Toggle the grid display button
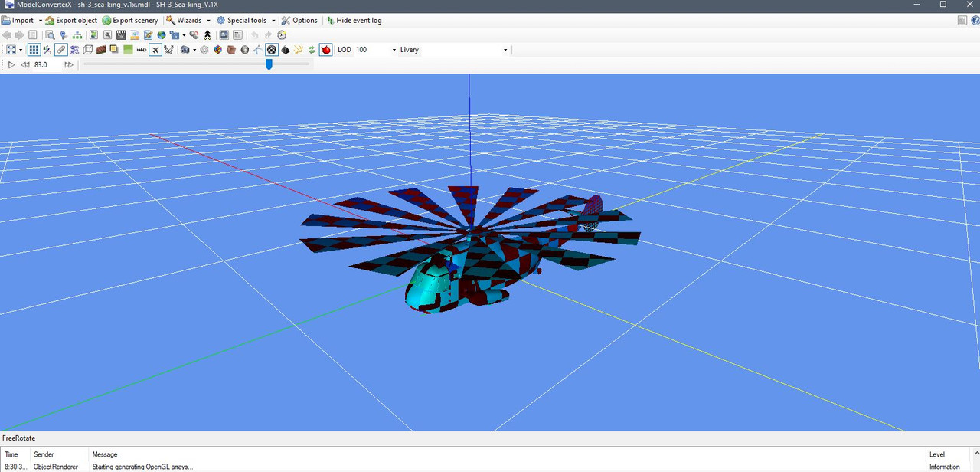The height and width of the screenshot is (472, 980). pos(34,50)
